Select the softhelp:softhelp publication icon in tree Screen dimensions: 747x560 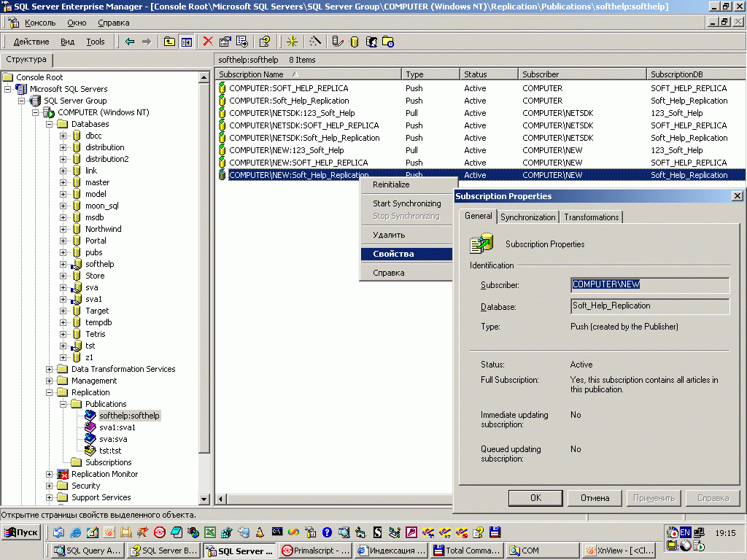90,416
